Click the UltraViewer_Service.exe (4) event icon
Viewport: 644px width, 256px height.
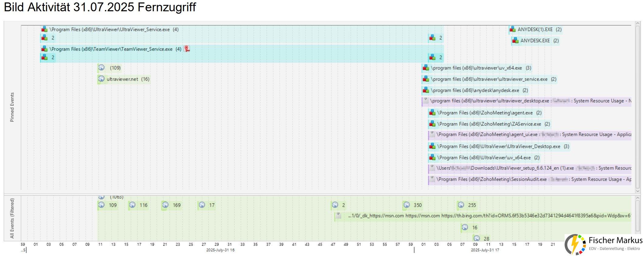tap(44, 29)
